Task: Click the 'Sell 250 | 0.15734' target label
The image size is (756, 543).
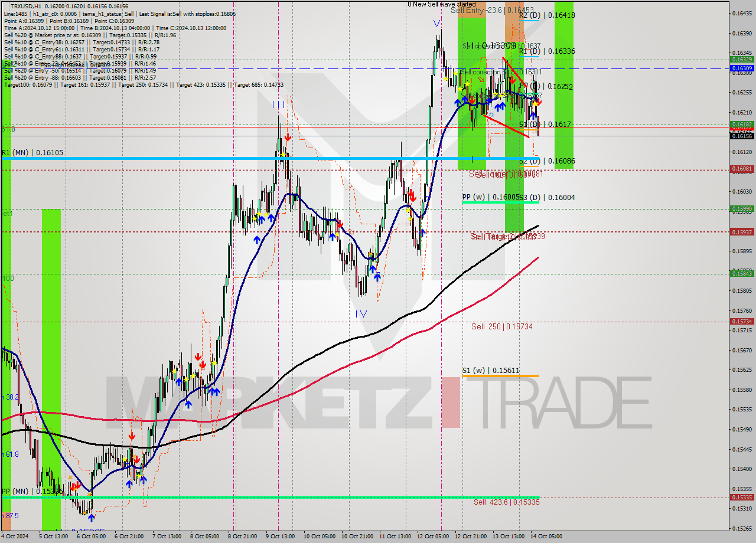Action: click(x=502, y=326)
